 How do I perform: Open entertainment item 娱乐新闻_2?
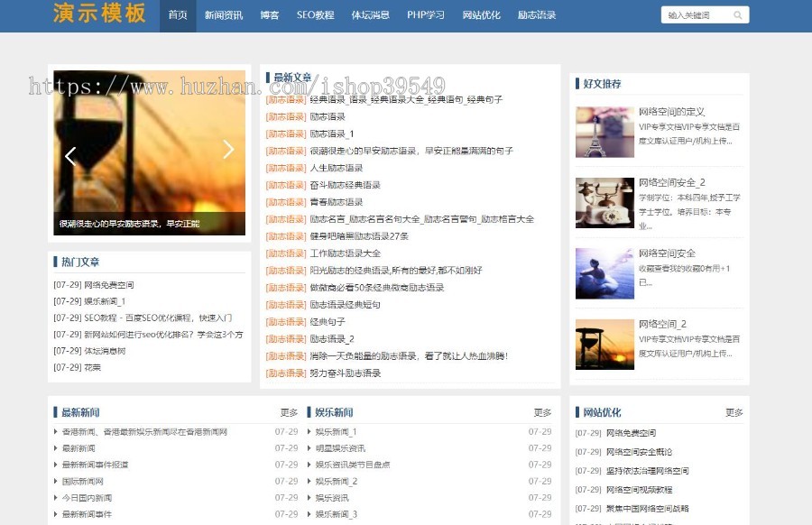(x=337, y=482)
